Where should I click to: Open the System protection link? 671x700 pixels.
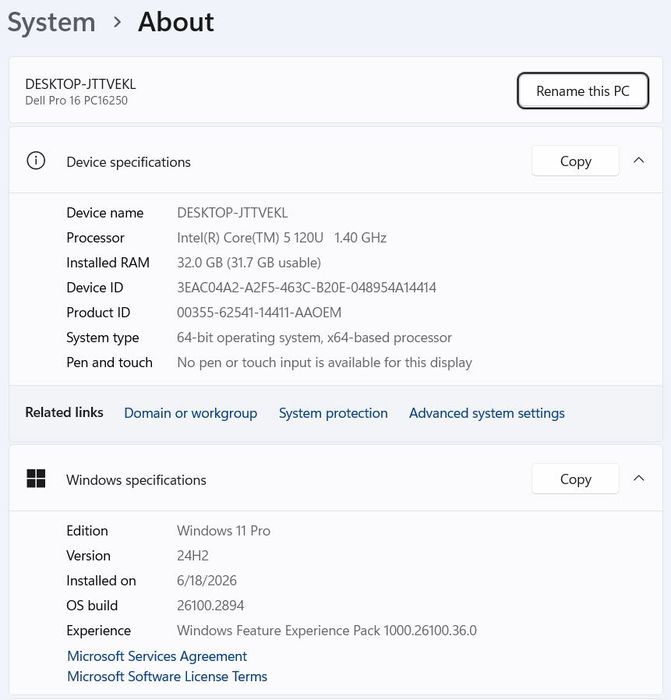333,413
